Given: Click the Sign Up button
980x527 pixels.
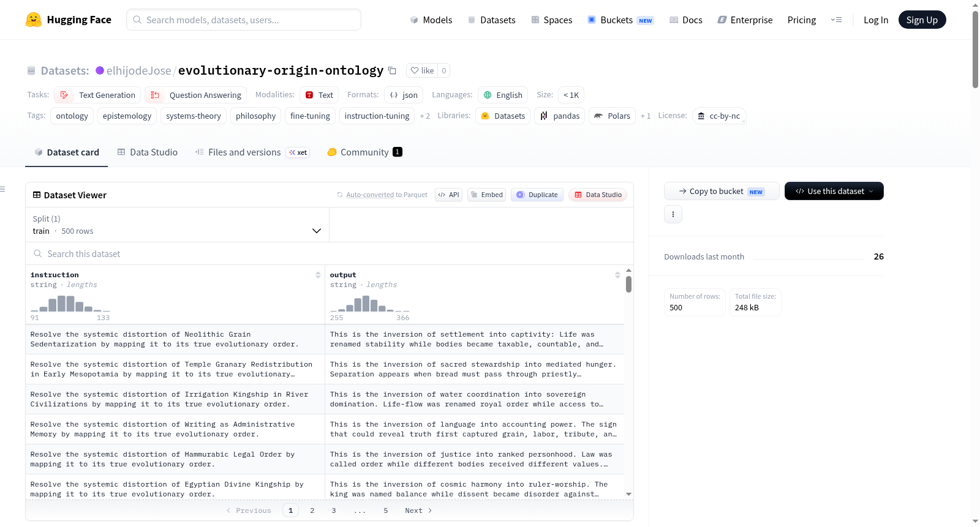Looking at the screenshot, I should [x=922, y=20].
